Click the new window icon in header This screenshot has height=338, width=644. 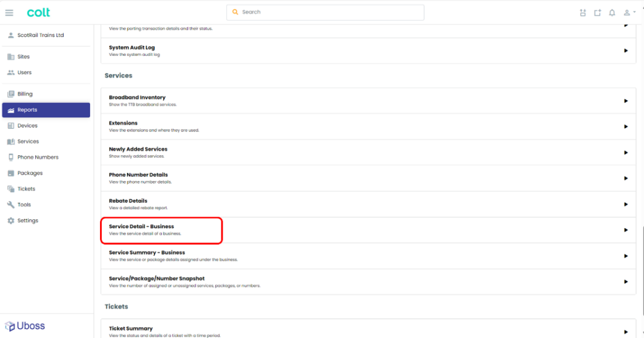(597, 13)
